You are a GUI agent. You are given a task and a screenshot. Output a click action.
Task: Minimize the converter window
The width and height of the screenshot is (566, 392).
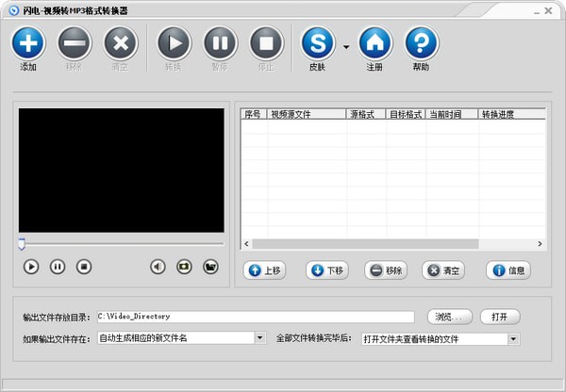point(537,11)
